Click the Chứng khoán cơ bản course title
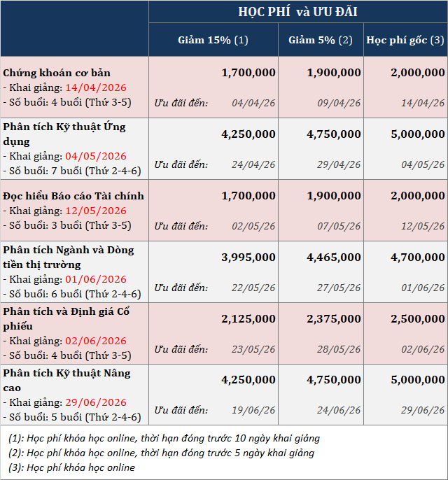The height and width of the screenshot is (480, 448). 57,73
